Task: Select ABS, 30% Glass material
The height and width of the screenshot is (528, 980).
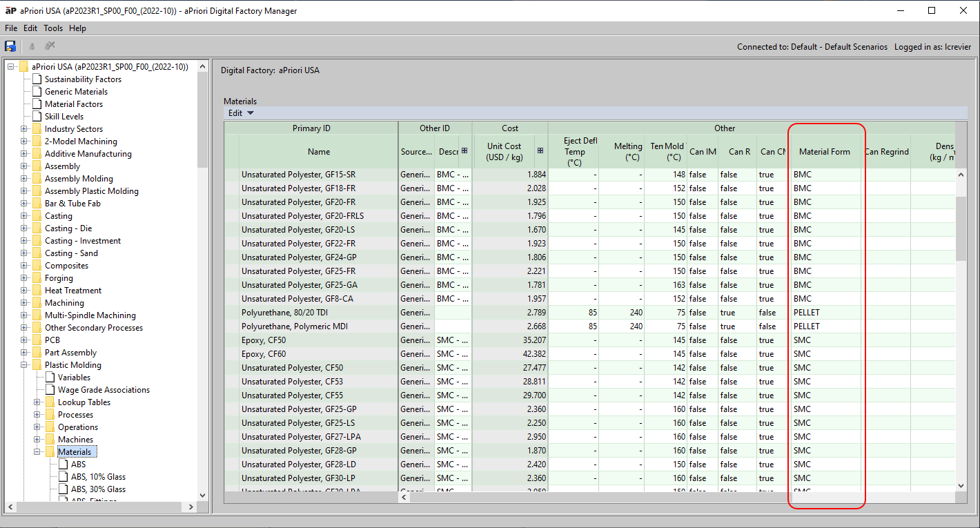Action: click(x=98, y=489)
